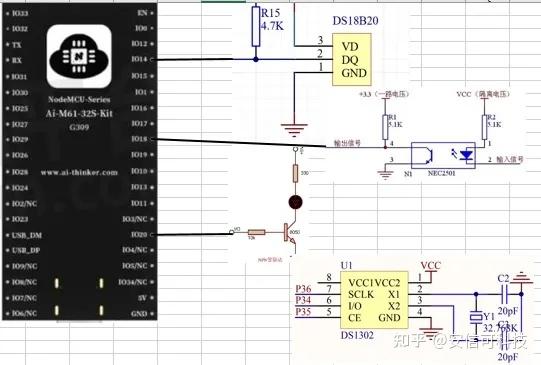The height and width of the screenshot is (365, 541).
Task: Click the U1 designator label
Action: pos(346,265)
